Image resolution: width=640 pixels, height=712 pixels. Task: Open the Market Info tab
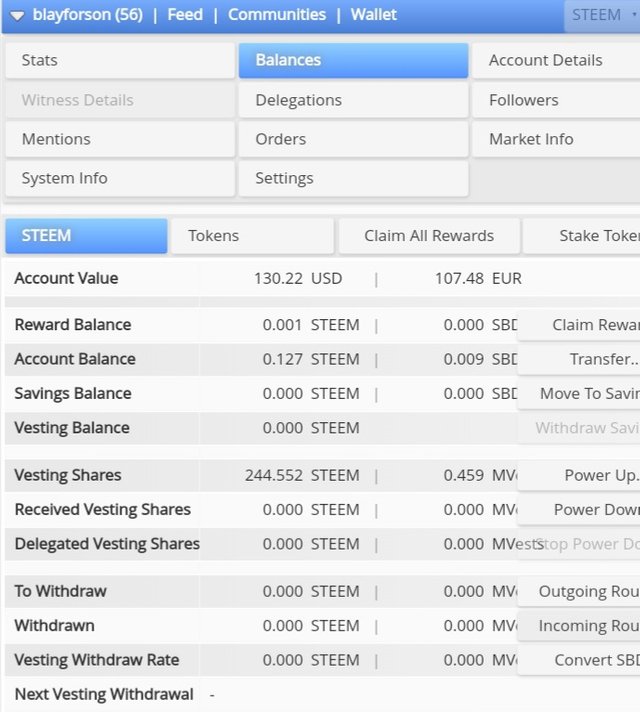[556, 139]
